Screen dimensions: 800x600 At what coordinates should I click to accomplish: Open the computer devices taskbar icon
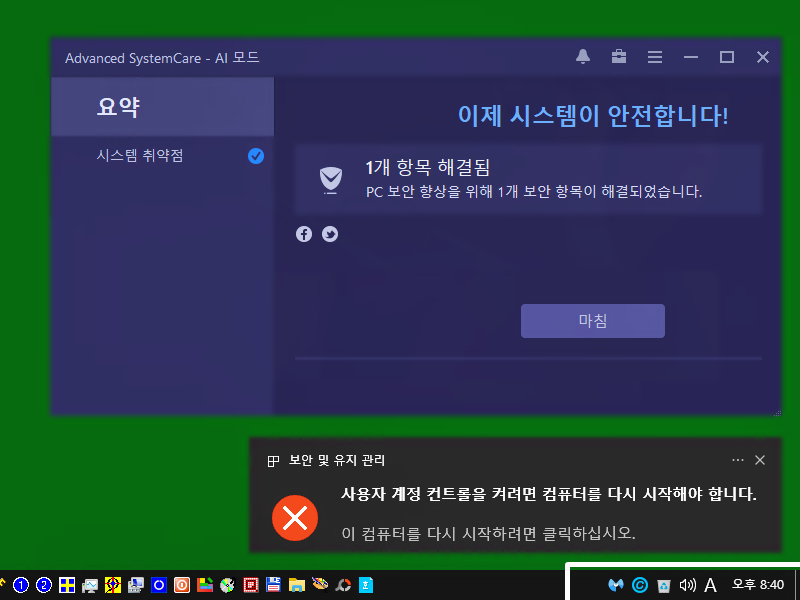pyautogui.click(x=136, y=585)
